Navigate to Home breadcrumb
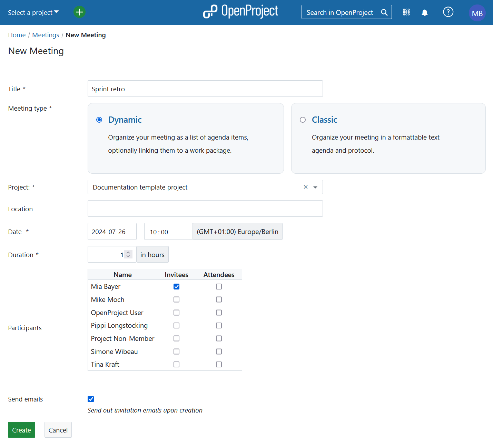 tap(17, 35)
